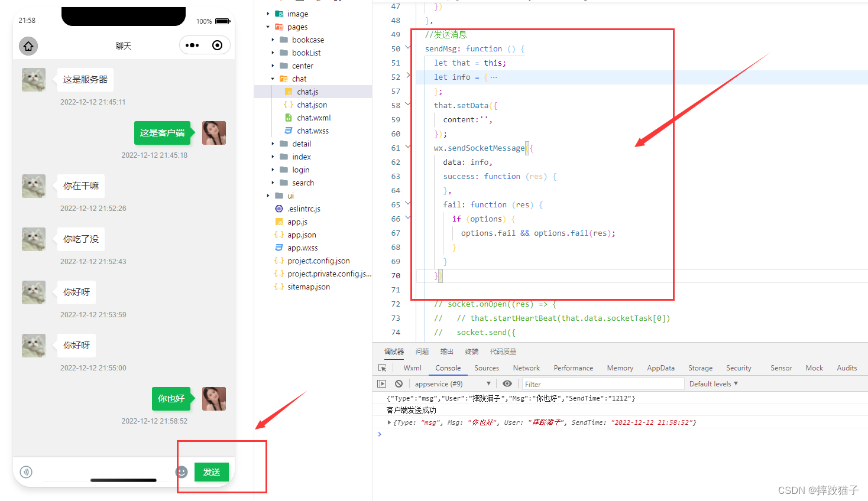Image resolution: width=868 pixels, height=501 pixels.
Task: Open chat.wxml in the file tree
Action: coord(313,118)
